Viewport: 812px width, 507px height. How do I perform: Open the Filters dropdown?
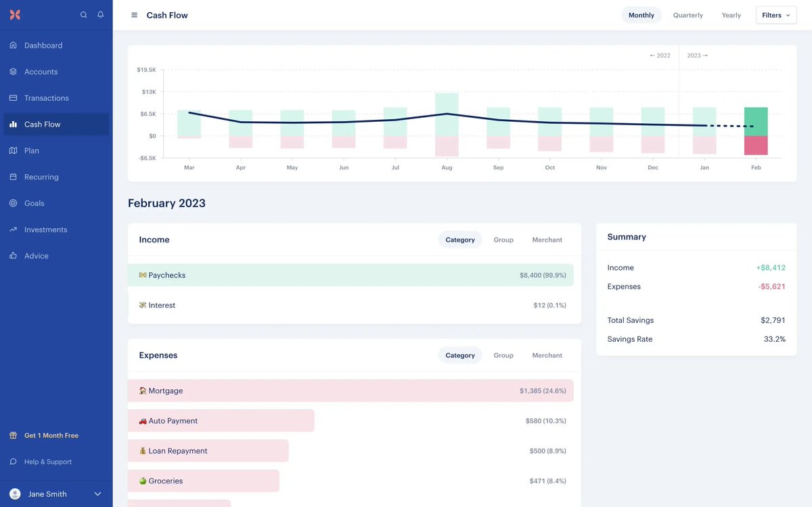click(776, 15)
